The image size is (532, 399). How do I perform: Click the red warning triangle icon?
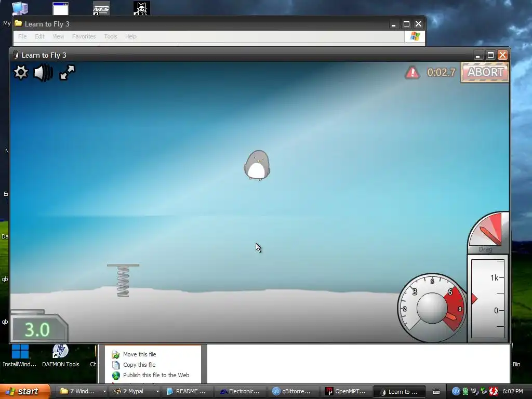[x=412, y=72]
